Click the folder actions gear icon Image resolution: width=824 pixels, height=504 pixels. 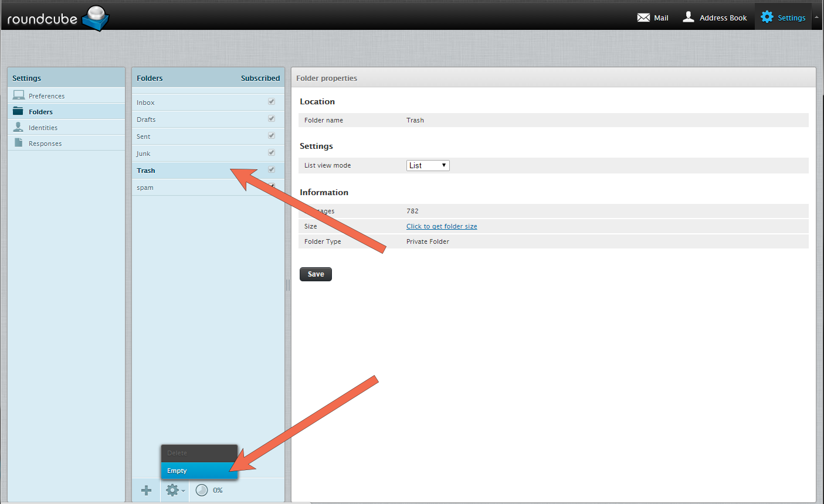pyautogui.click(x=172, y=491)
